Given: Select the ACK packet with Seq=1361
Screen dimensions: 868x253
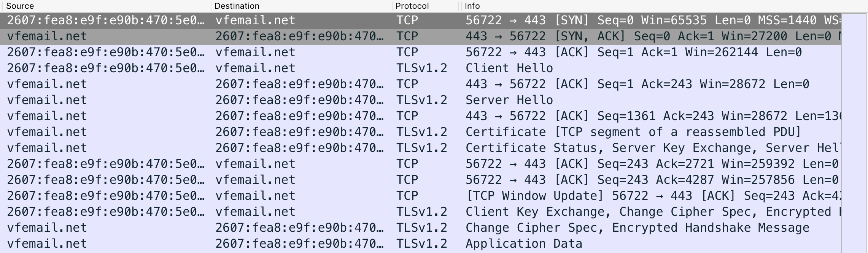Looking at the screenshot, I should click(x=421, y=116).
